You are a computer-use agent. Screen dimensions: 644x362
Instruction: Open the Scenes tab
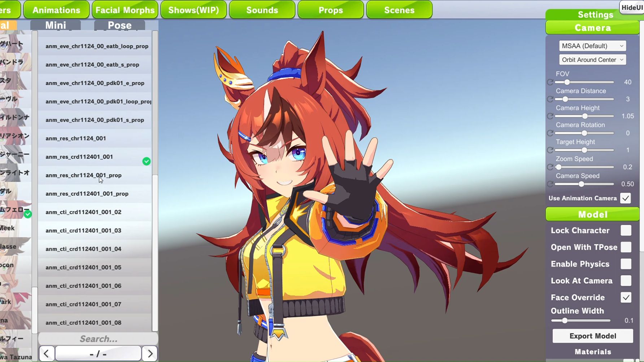click(x=399, y=10)
